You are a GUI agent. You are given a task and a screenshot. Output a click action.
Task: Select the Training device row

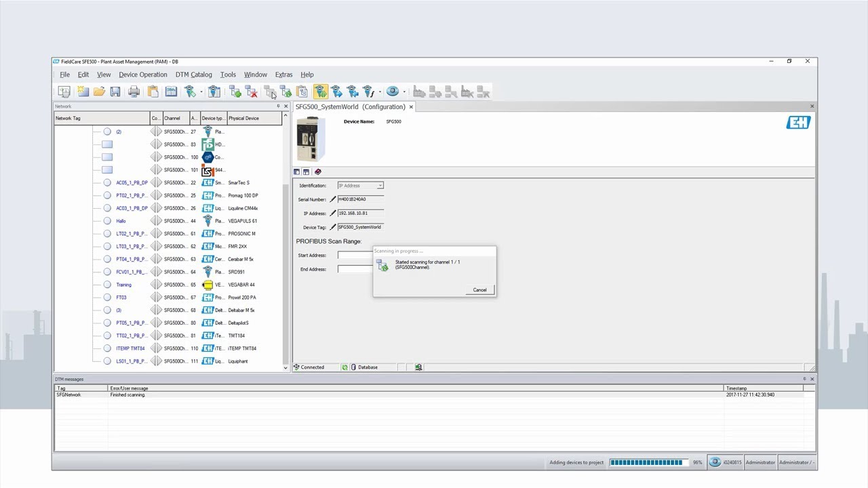168,285
